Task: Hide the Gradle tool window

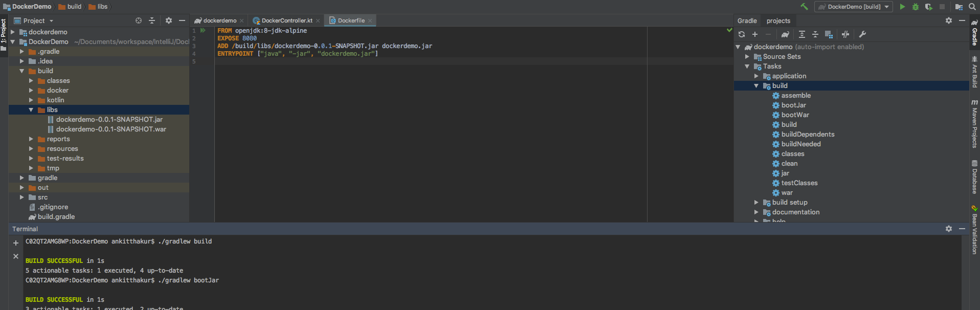Action: (x=962, y=20)
